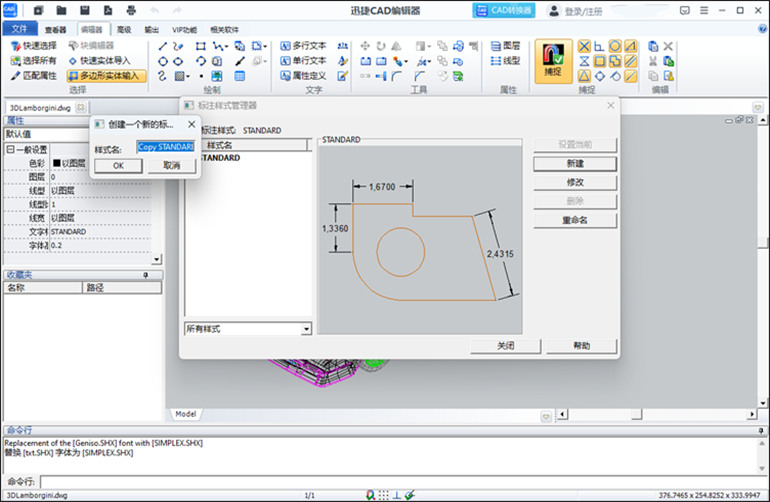
Task: Click 属性定义 attribute definition tool
Action: tap(303, 76)
